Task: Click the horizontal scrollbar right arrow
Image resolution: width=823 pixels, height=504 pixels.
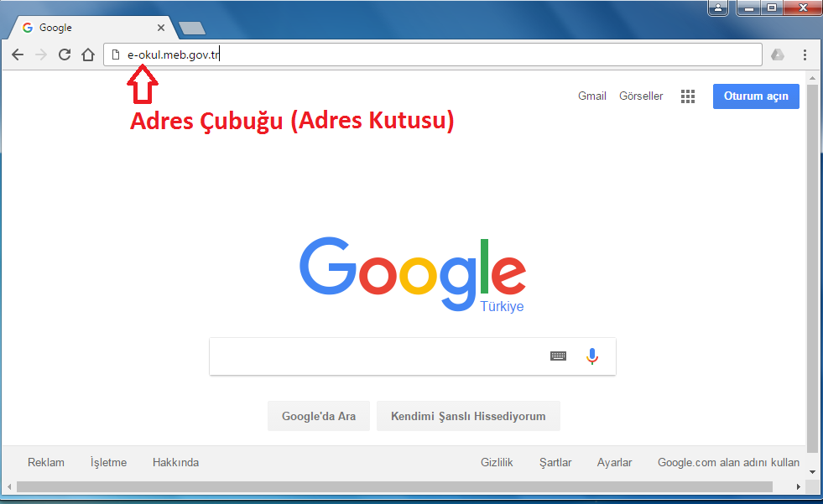Action: pyautogui.click(x=799, y=487)
